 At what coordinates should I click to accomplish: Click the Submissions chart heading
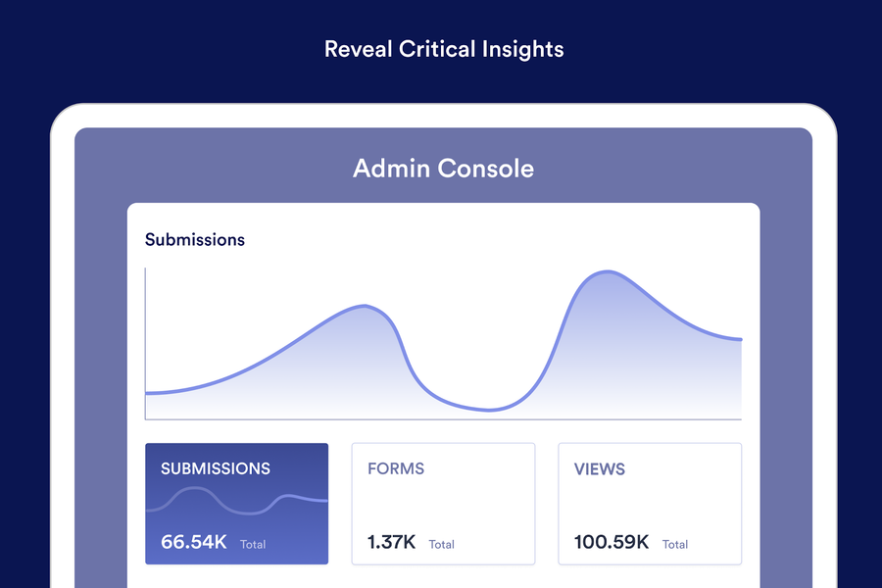195,240
